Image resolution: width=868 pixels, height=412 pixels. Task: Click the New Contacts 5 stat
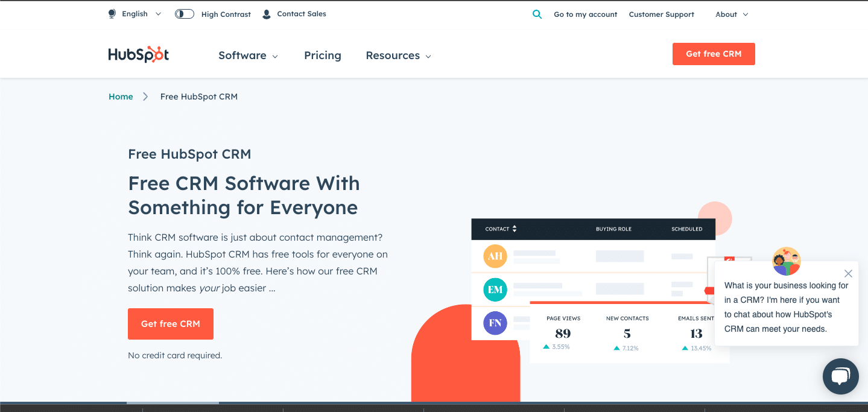pos(627,333)
